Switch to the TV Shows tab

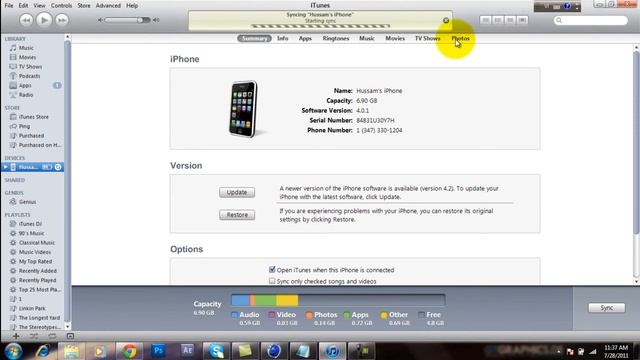[427, 38]
